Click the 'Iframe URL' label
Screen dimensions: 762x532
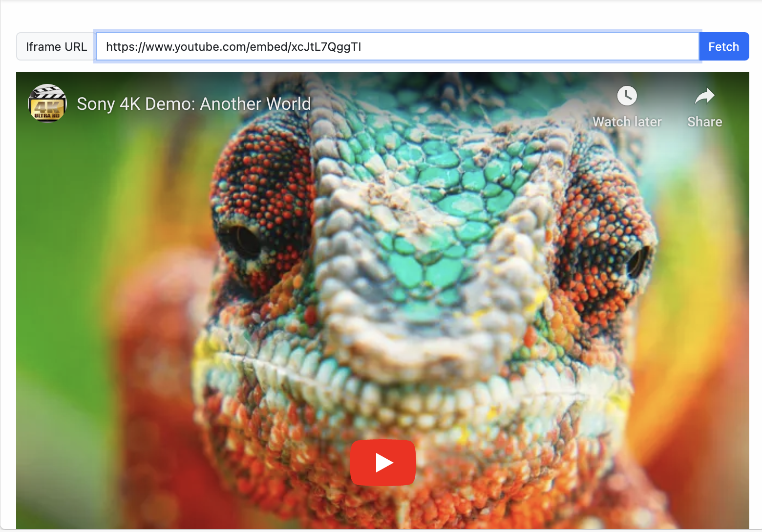[56, 47]
